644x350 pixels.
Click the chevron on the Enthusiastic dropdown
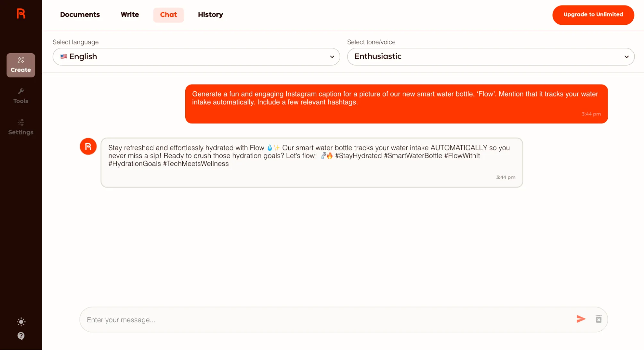click(626, 57)
